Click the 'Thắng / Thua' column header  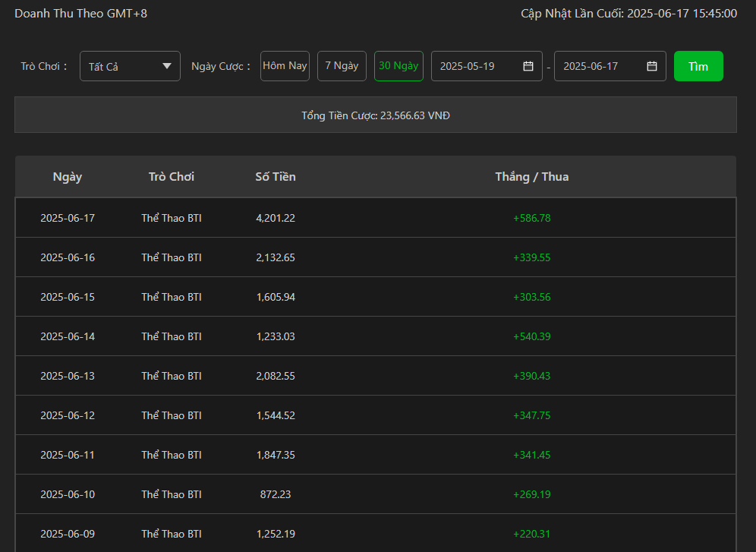532,177
